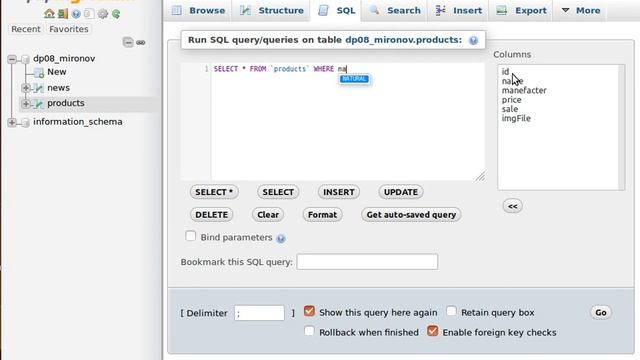Click the Delimiter input field
Image resolution: width=640 pixels, height=360 pixels.
259,313
